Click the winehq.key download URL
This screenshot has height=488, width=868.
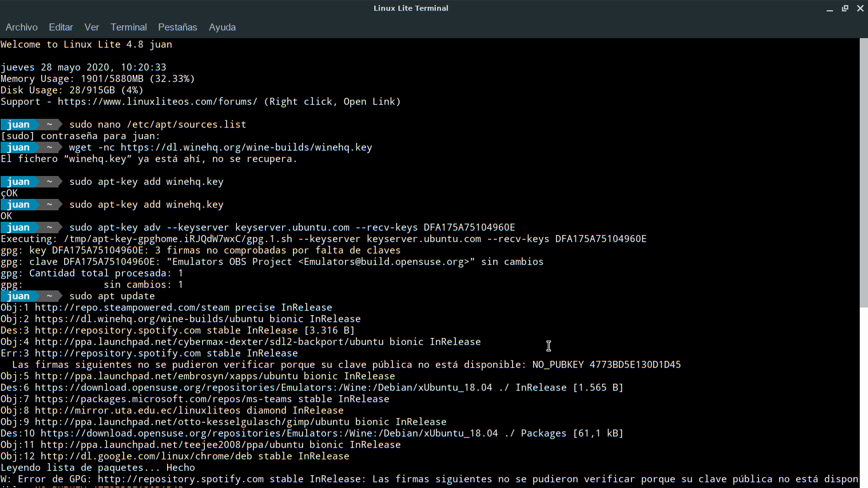click(x=246, y=147)
